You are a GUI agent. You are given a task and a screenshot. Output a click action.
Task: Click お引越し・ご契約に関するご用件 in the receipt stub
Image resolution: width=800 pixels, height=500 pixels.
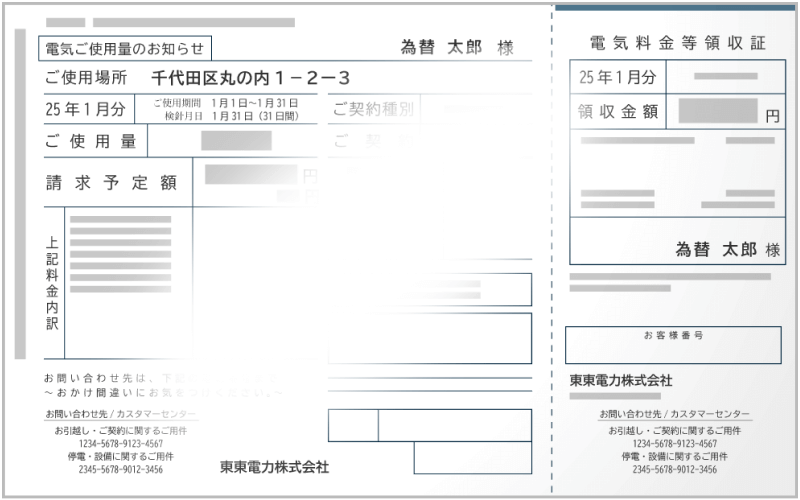[675, 431]
